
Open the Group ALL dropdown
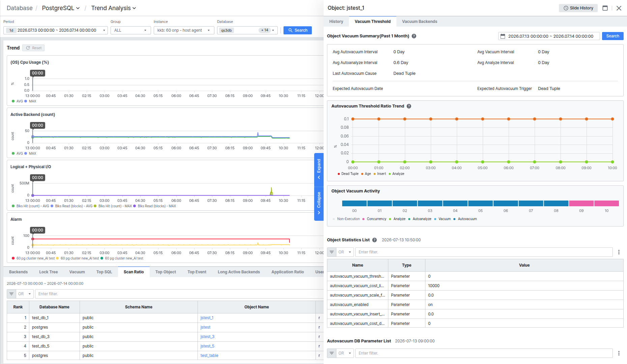(131, 30)
